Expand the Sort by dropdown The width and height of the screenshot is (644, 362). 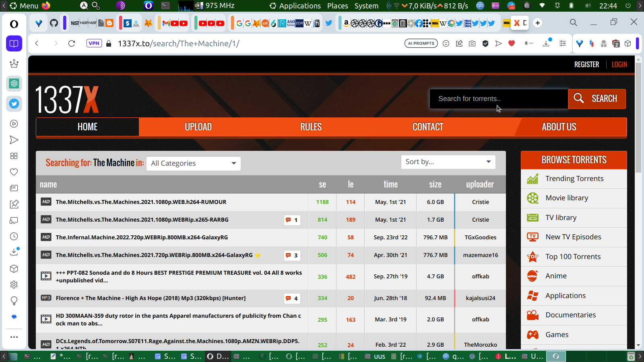coord(448,162)
